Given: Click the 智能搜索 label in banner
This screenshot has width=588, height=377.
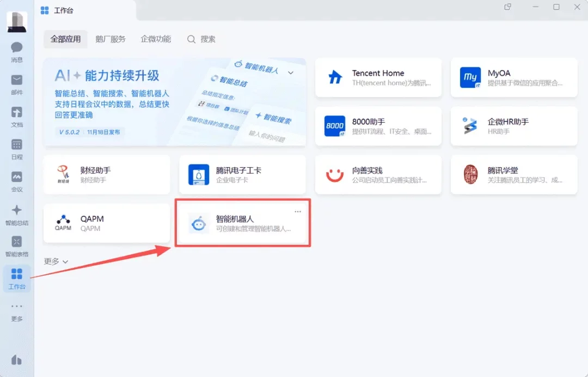Looking at the screenshot, I should point(277,119).
